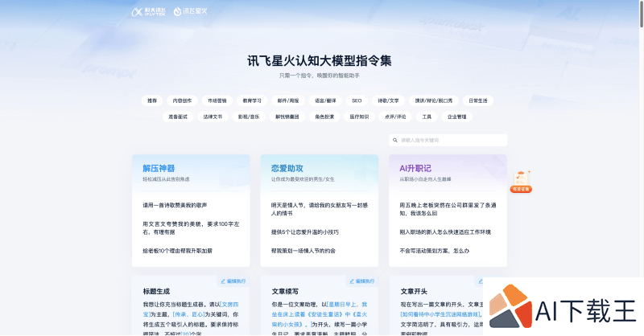Click the magnifier icon in the search box
Image resolution: width=644 pixels, height=336 pixels.
pyautogui.click(x=395, y=141)
